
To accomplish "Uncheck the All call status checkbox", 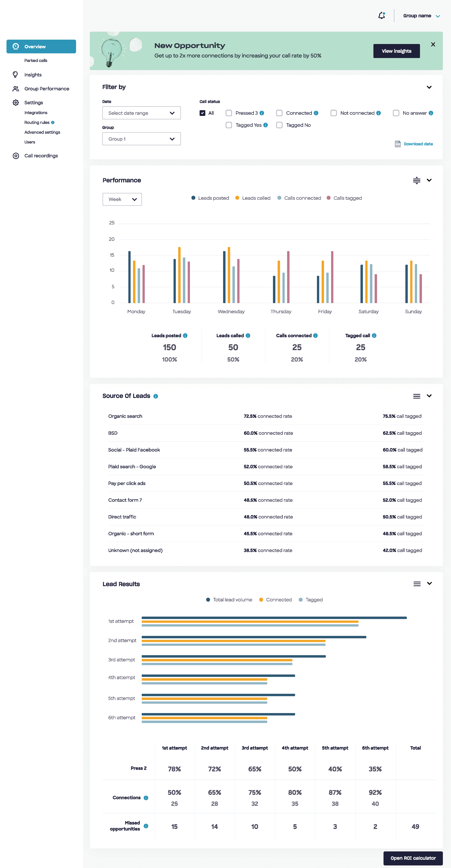I will 202,113.
